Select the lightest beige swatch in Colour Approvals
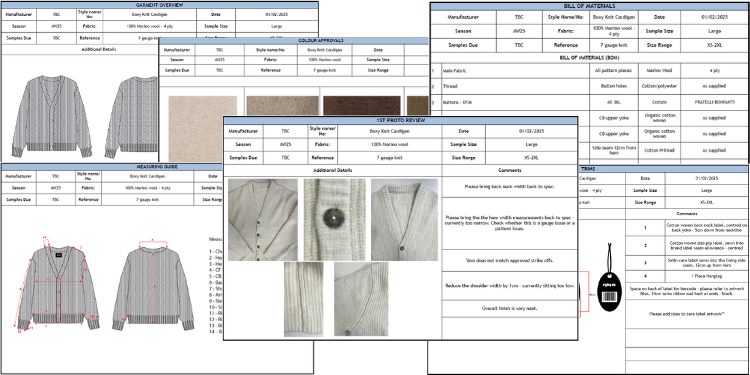This screenshot has height=375, width=750. click(x=203, y=129)
